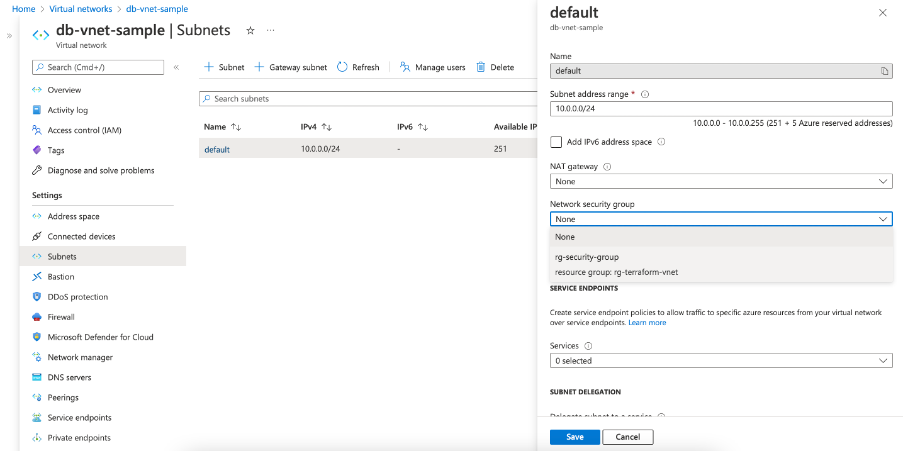Open the NAT gateway dropdown
Screen dimensions: 904x452
(x=721, y=181)
